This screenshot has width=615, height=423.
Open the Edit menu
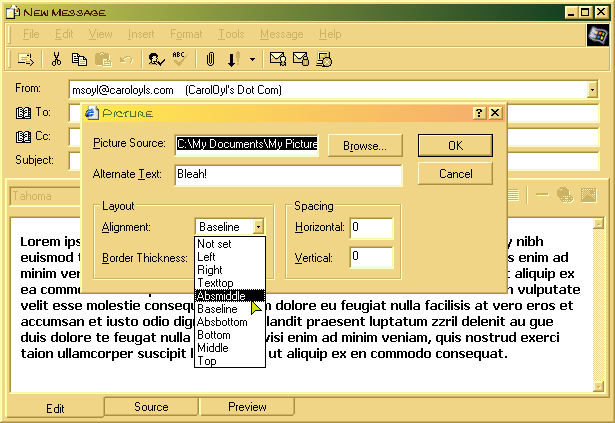point(64,34)
